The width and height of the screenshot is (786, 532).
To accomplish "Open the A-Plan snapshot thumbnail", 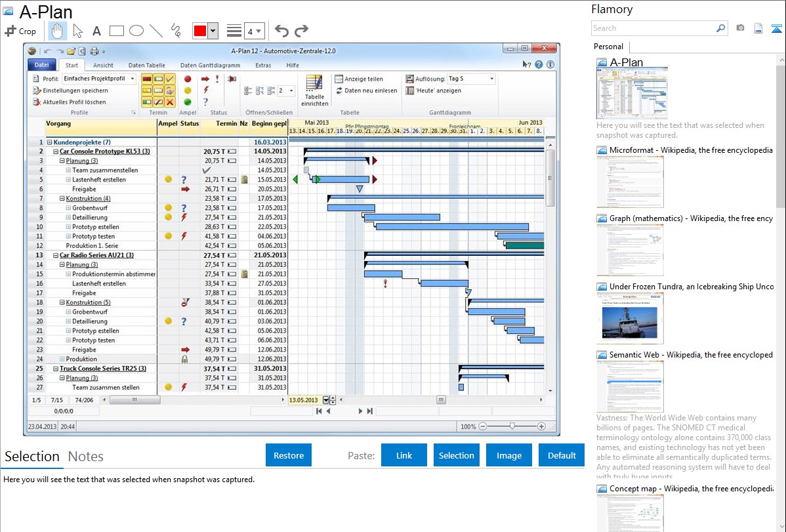I will (x=632, y=93).
